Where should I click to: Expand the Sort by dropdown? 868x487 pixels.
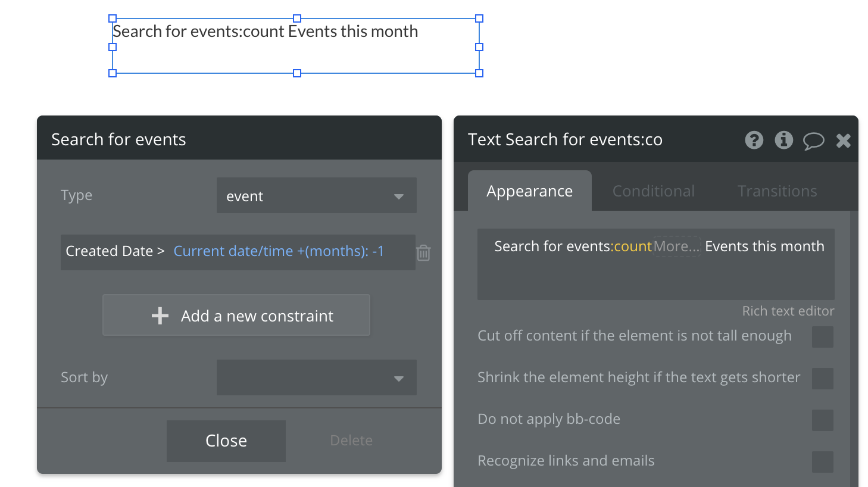pos(316,377)
